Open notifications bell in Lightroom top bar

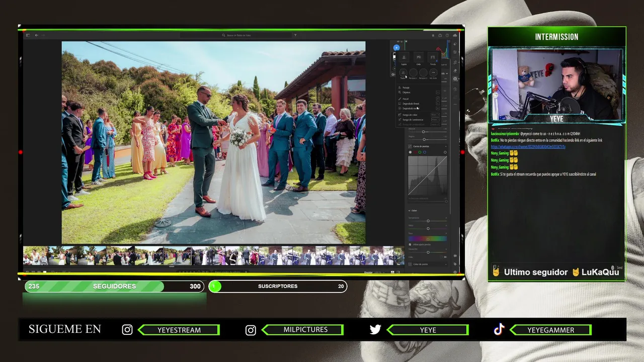click(x=433, y=35)
